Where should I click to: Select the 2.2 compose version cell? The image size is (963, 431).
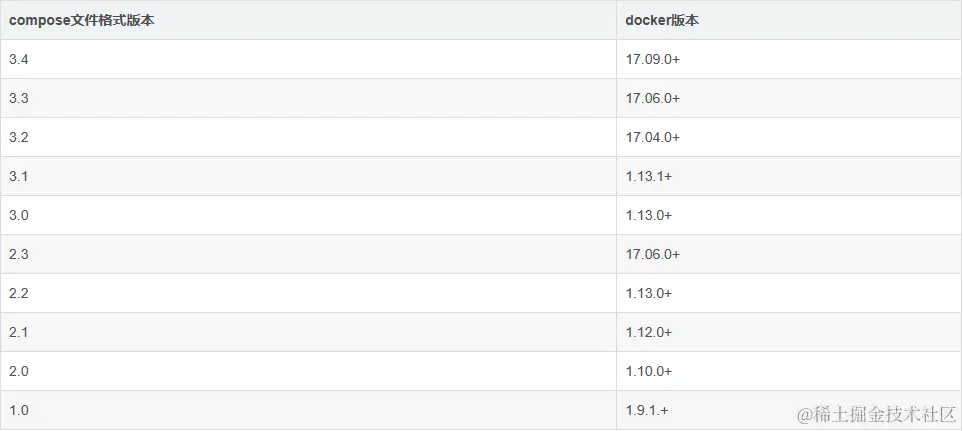click(x=308, y=293)
